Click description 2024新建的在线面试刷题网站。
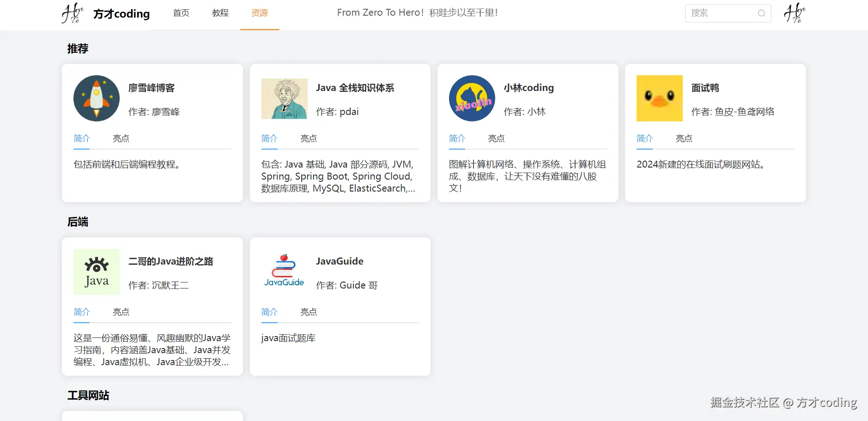 701,164
